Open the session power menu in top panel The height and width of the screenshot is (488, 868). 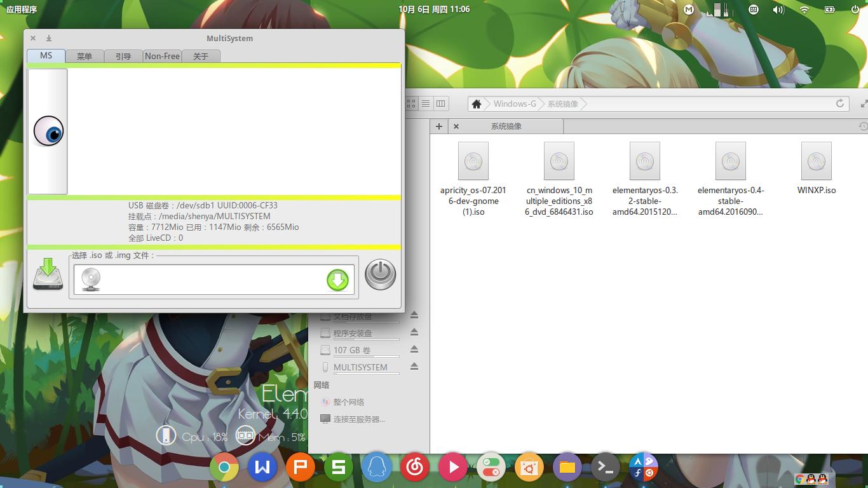855,10
